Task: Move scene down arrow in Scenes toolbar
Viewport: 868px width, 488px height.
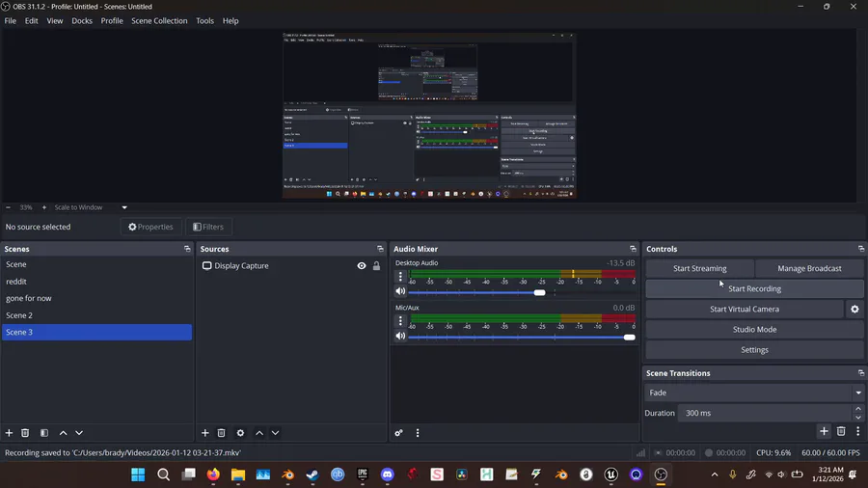Action: click(79, 433)
